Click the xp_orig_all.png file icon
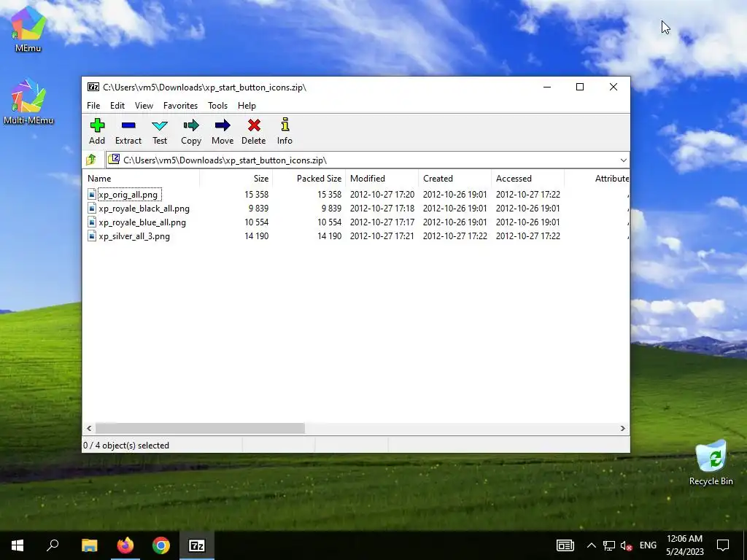Screen dimensions: 747x560 [92, 194]
